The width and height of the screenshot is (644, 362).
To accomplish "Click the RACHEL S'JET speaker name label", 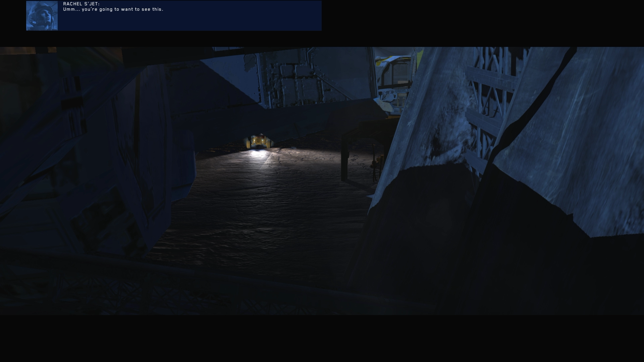I will point(81,4).
